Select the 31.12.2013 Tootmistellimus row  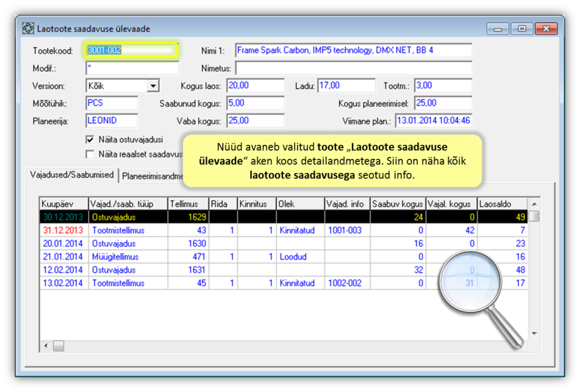pyautogui.click(x=201, y=230)
